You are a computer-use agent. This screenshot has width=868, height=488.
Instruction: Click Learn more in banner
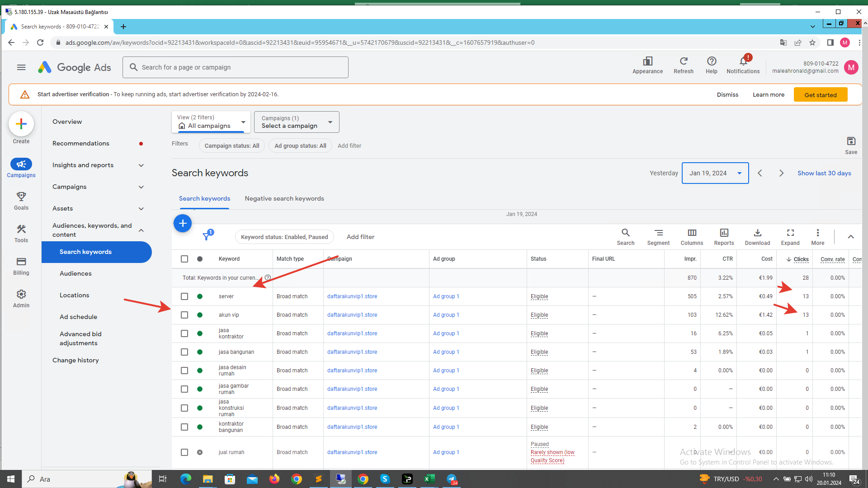tap(769, 95)
